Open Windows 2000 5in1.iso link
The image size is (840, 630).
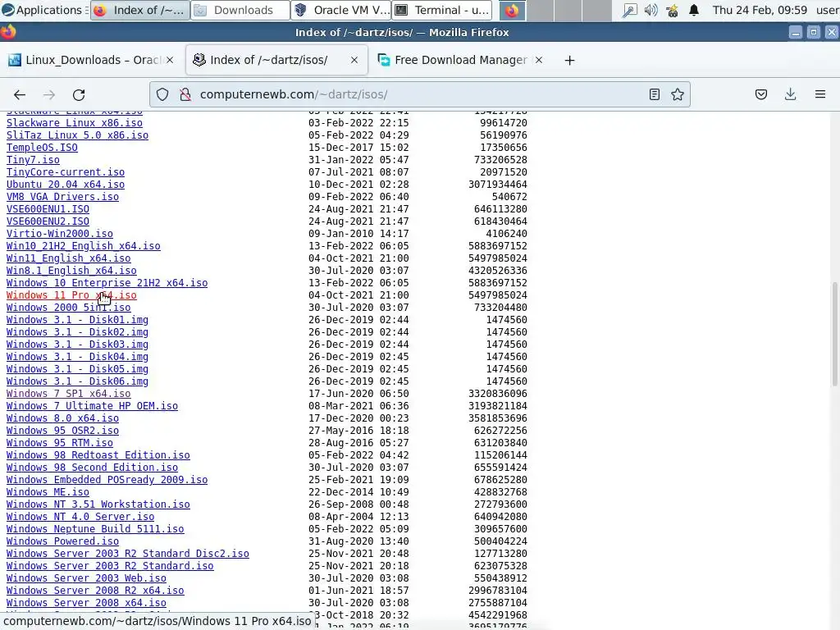point(69,308)
